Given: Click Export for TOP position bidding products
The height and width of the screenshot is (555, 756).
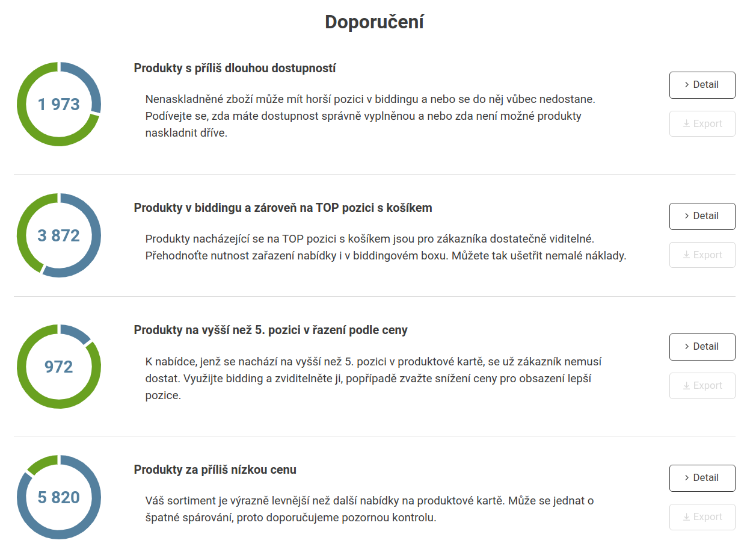Looking at the screenshot, I should 702,255.
